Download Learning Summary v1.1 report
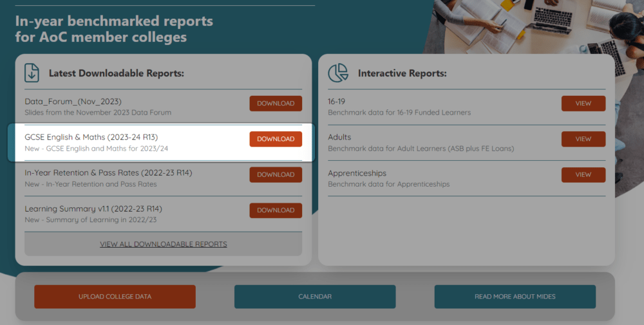Image resolution: width=644 pixels, height=325 pixels. pyautogui.click(x=276, y=210)
